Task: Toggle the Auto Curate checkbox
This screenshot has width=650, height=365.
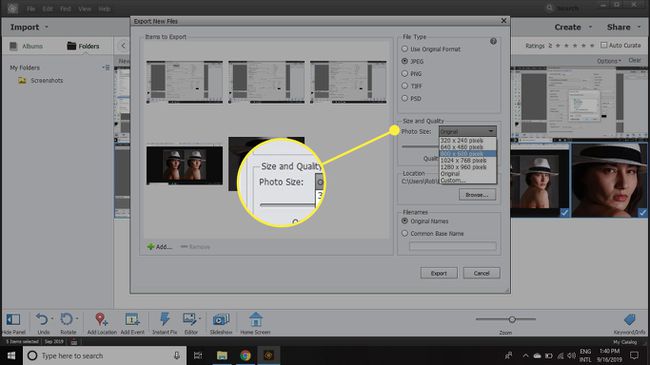Action: pyautogui.click(x=604, y=45)
